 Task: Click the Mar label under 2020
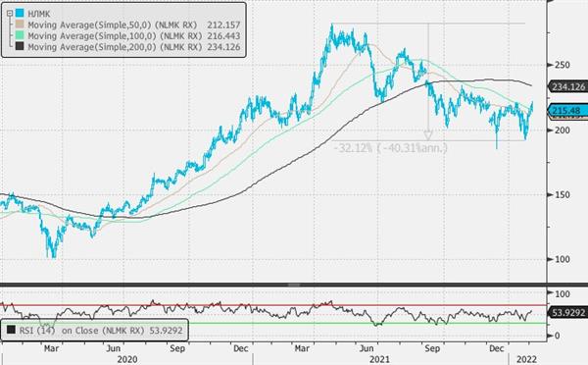tap(51, 348)
